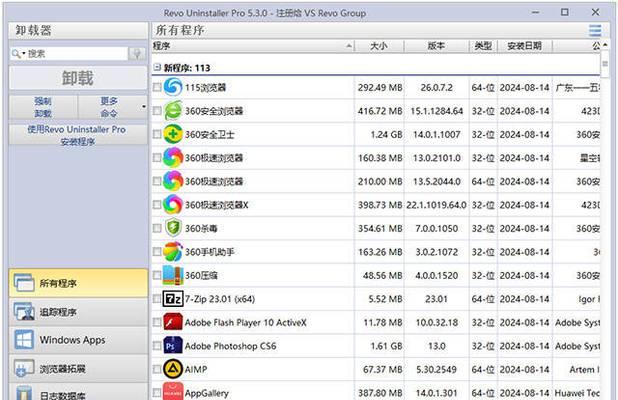Screen dimensions: 618x400
Task: Click the AIMP icon
Action: coord(173,369)
